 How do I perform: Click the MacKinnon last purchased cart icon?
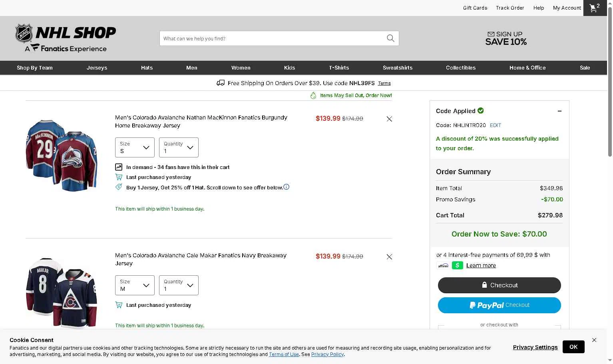(119, 177)
